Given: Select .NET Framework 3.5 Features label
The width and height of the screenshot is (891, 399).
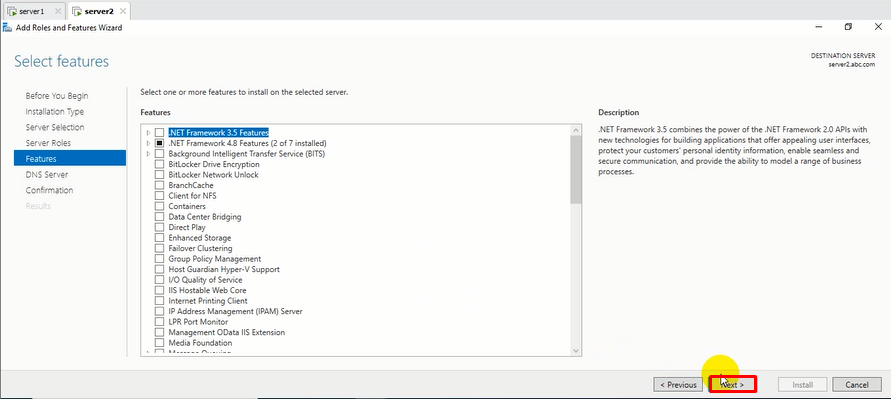Looking at the screenshot, I should click(218, 132).
